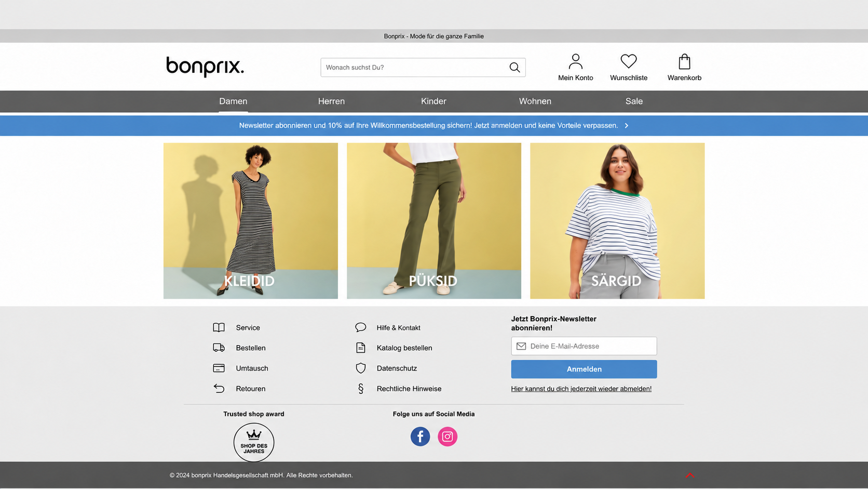Open the Service link
Viewport: 868px width, 489px height.
pos(248,328)
